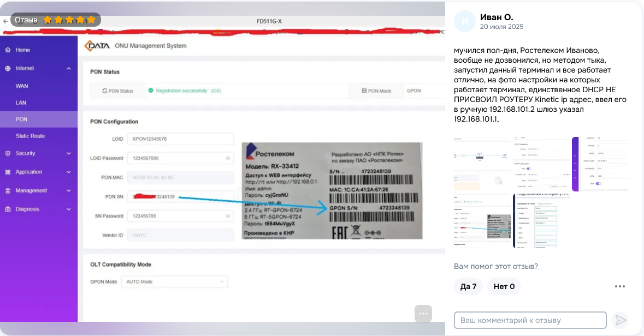Click the Security shield icon in sidebar
Image resolution: width=644 pixels, height=336 pixels.
click(8, 153)
